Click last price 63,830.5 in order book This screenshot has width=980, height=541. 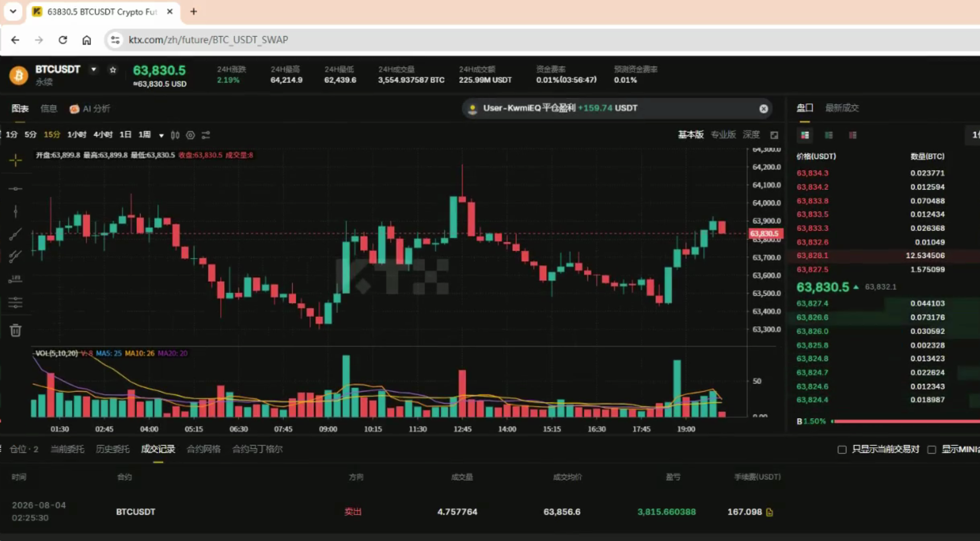[x=823, y=287]
